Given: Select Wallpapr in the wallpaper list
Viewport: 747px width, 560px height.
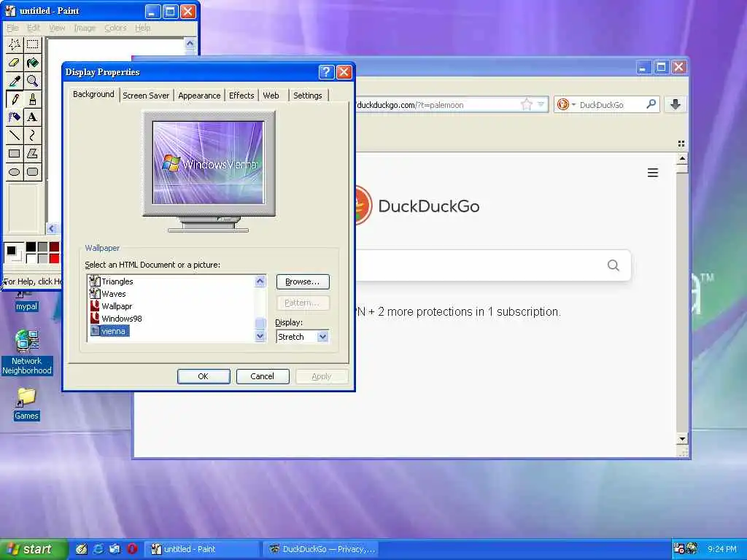Looking at the screenshot, I should (x=117, y=306).
